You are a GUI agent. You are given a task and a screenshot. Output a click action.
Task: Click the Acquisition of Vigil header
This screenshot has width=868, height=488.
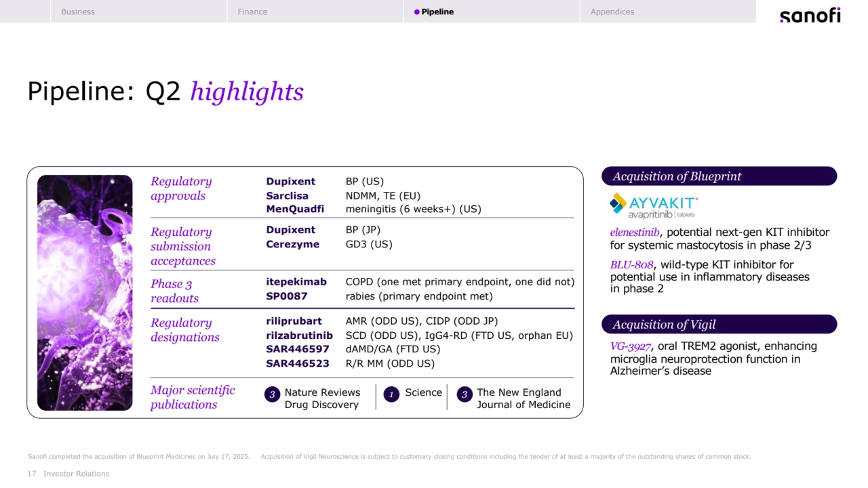tap(719, 325)
